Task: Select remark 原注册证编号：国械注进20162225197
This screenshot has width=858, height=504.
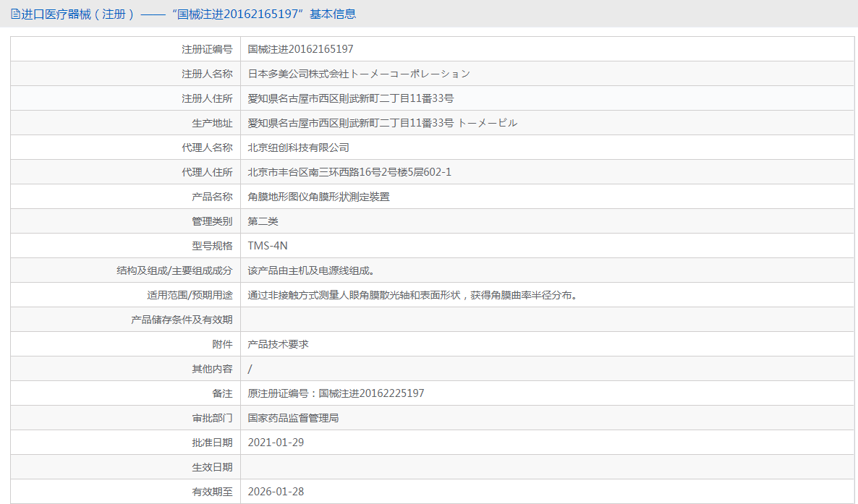Action: tap(336, 393)
